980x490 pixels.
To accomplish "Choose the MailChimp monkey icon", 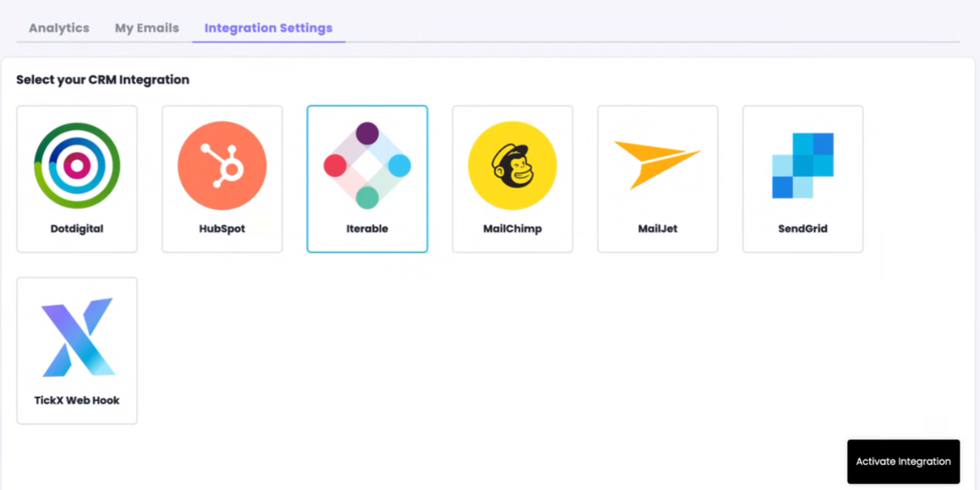I will click(x=512, y=166).
